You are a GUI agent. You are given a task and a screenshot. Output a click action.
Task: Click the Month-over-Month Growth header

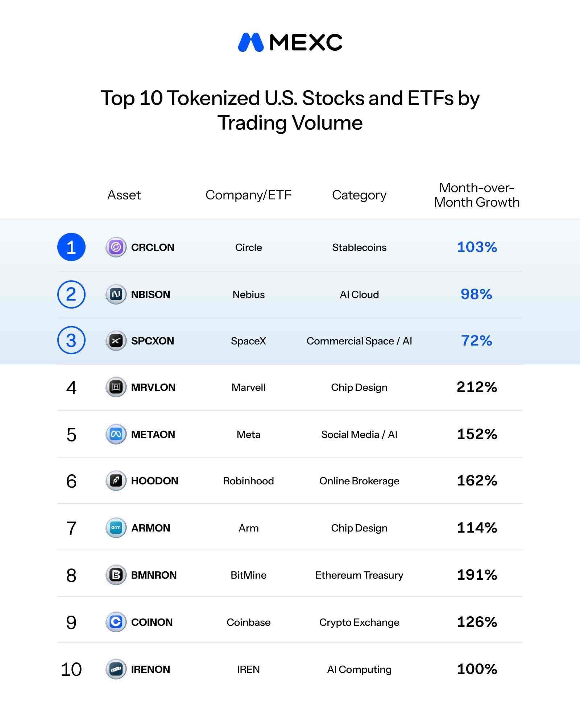tap(477, 195)
